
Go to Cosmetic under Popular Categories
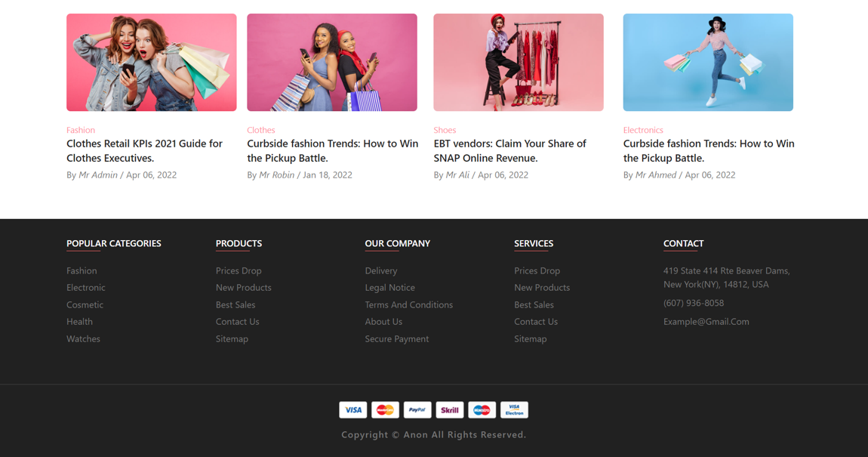(x=85, y=304)
